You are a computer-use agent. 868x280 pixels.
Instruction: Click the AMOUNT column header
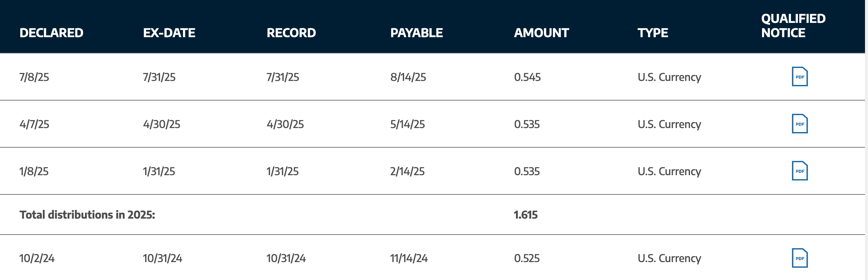pos(541,33)
